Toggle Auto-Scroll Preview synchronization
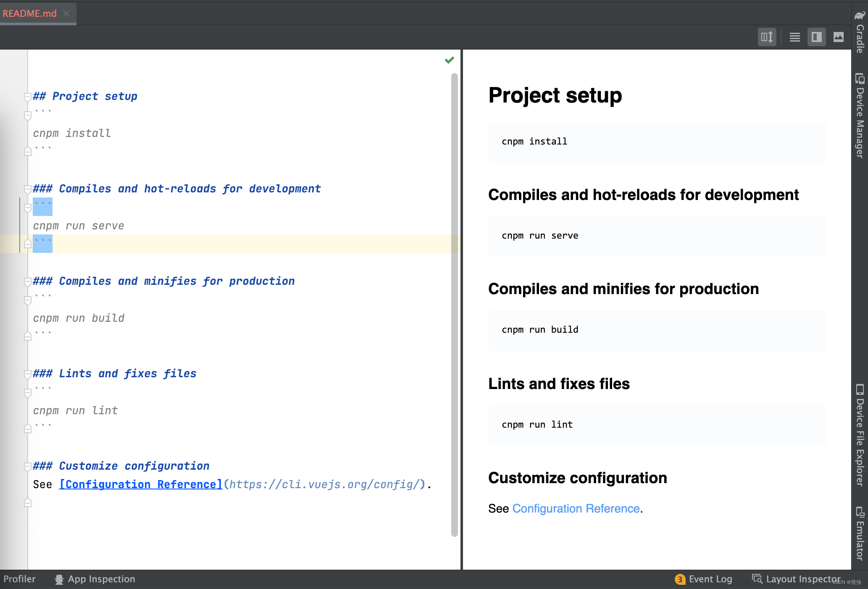The image size is (868, 589). click(x=767, y=37)
